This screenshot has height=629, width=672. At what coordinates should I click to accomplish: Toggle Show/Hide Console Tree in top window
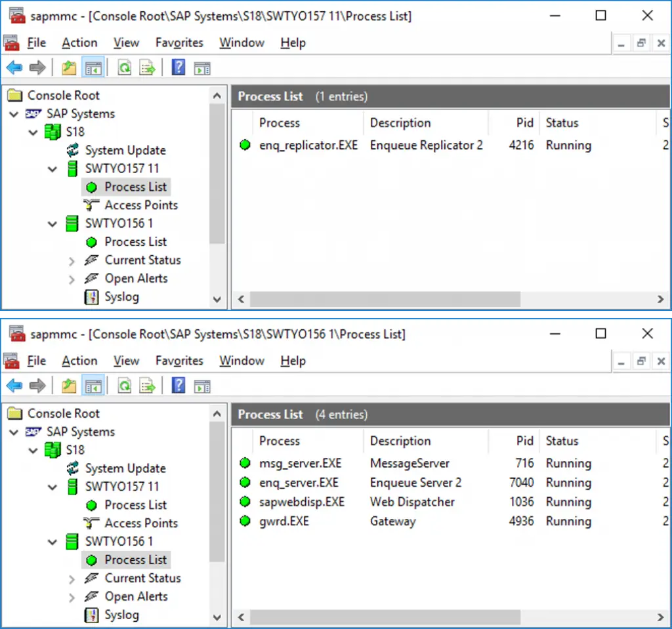coord(93,68)
